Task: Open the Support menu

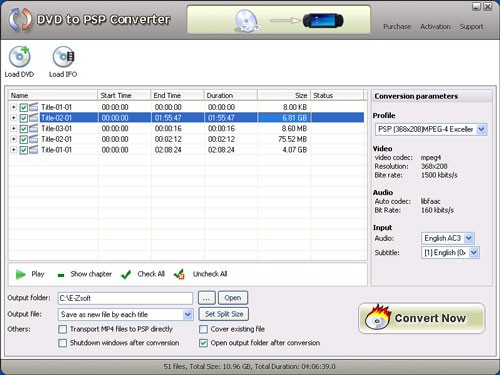Action: pyautogui.click(x=471, y=27)
